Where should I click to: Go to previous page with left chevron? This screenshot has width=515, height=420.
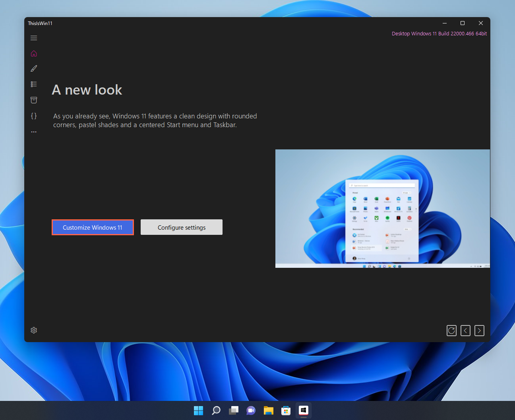(x=465, y=331)
